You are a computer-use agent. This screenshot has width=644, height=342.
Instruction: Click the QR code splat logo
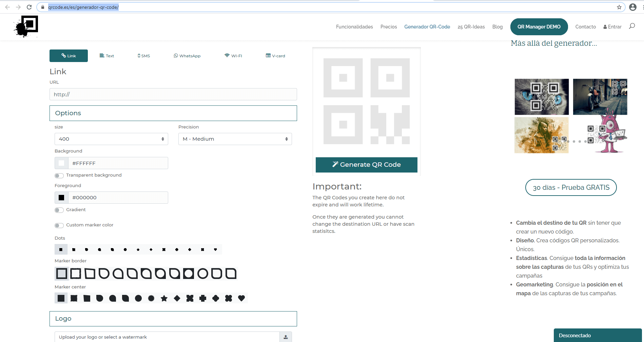point(26,26)
